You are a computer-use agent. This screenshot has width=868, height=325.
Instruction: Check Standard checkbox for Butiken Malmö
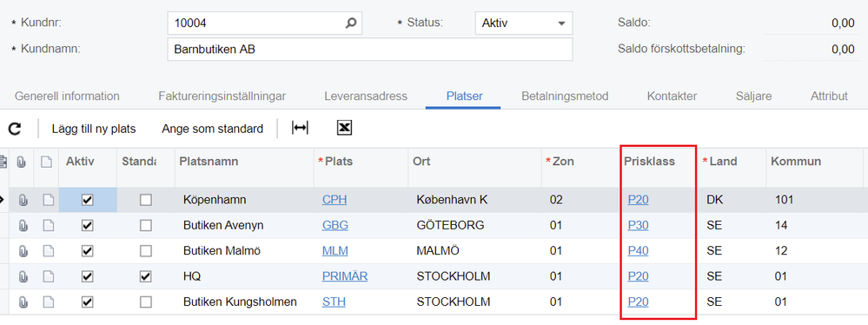pos(146,251)
